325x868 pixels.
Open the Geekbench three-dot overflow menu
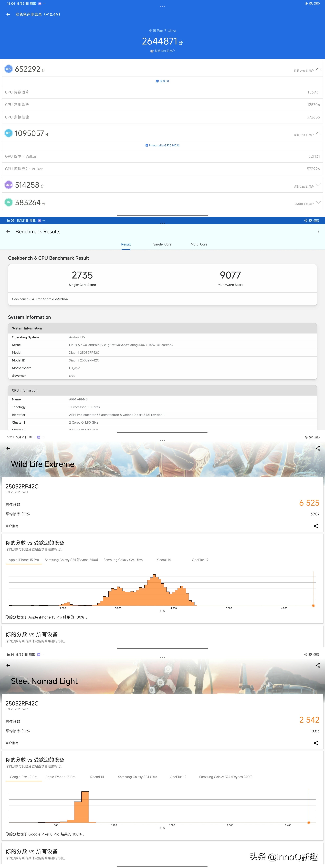click(x=318, y=232)
